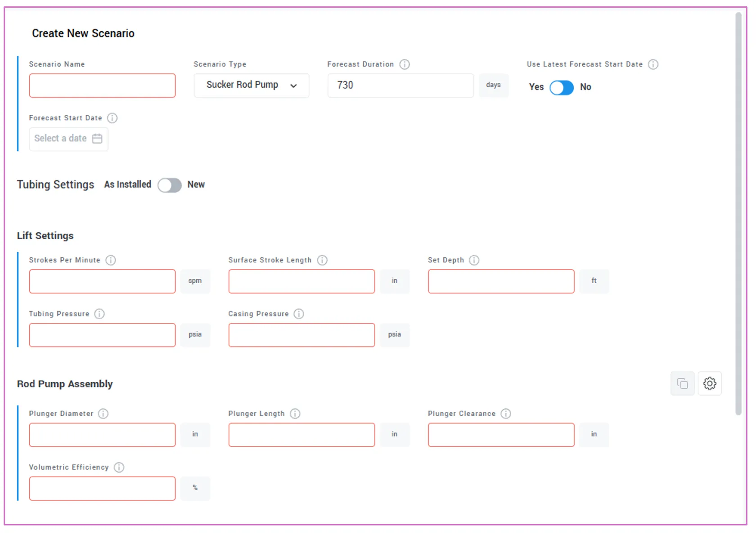The width and height of the screenshot is (756, 534).
Task: Click the Forecast Duration info icon
Action: pos(405,64)
